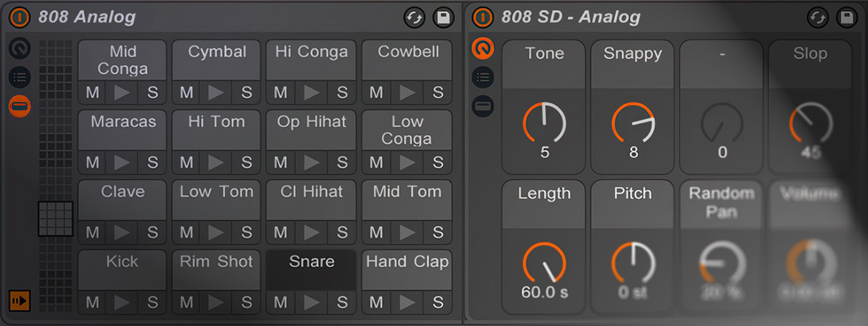Play the Hand Clap pad

[x=407, y=303]
